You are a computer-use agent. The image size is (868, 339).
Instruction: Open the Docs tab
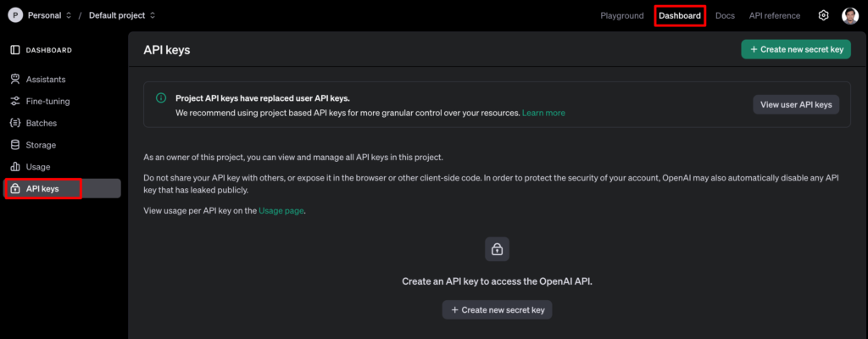[x=725, y=15]
